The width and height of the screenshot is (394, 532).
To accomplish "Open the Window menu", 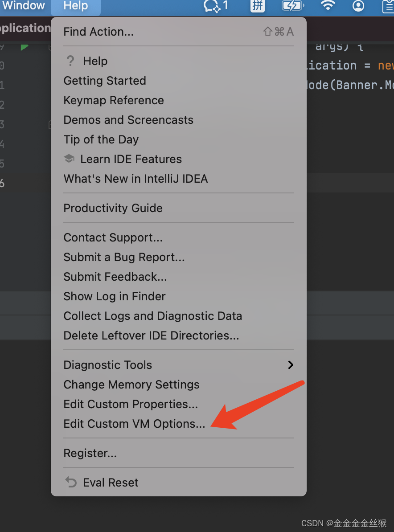I will tap(24, 6).
